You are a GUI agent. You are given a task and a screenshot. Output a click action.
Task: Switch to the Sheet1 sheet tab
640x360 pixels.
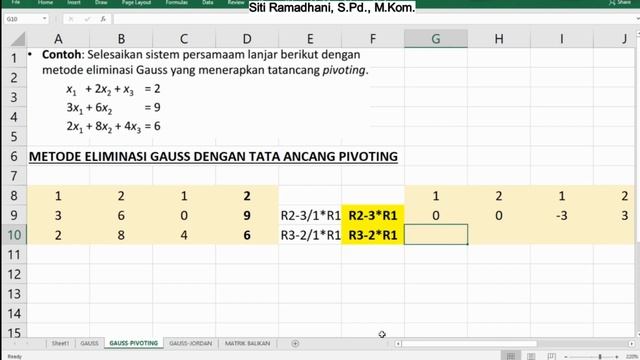click(x=60, y=343)
